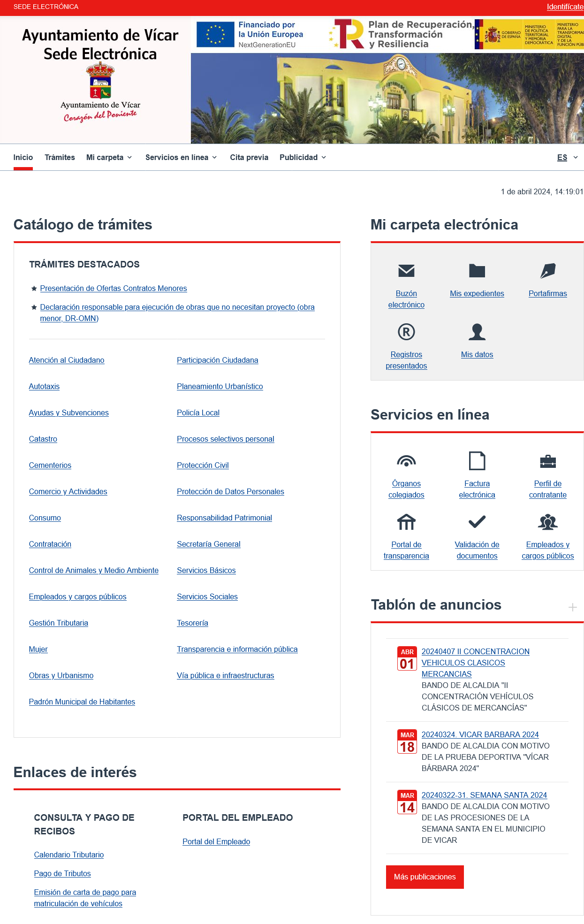This screenshot has height=924, width=584.
Task: Open Participación Ciudadana link
Action: click(x=217, y=360)
